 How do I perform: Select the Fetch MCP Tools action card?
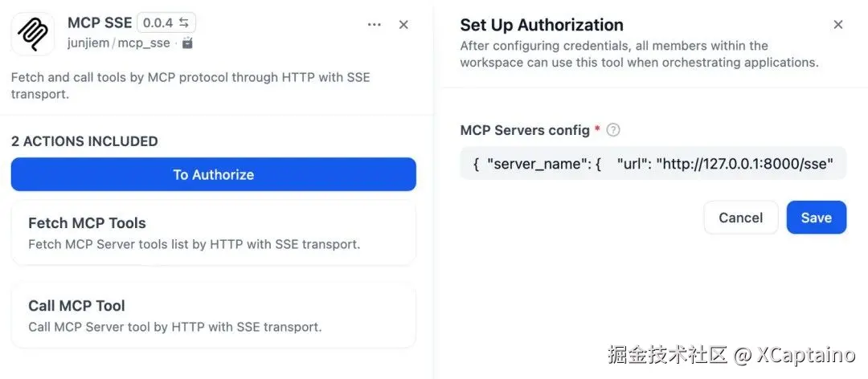(213, 233)
